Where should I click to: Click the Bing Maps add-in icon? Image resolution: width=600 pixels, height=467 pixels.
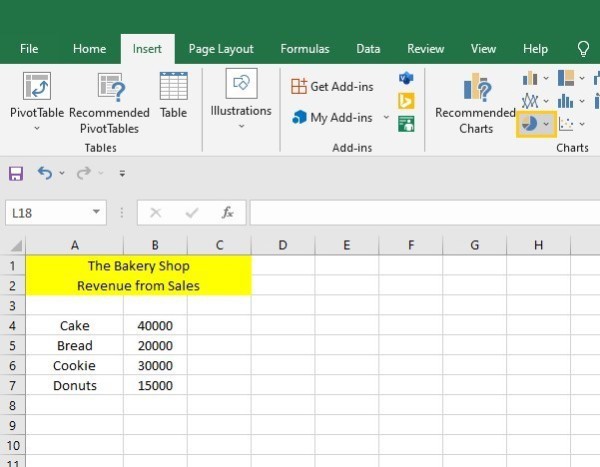tap(406, 101)
